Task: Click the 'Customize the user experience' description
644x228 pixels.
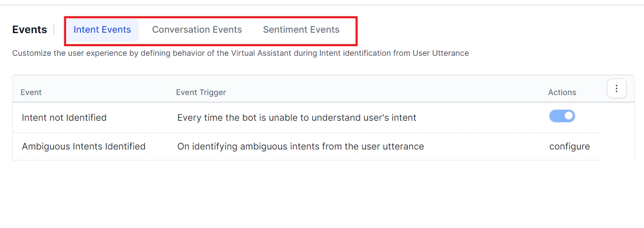Action: coord(241,53)
